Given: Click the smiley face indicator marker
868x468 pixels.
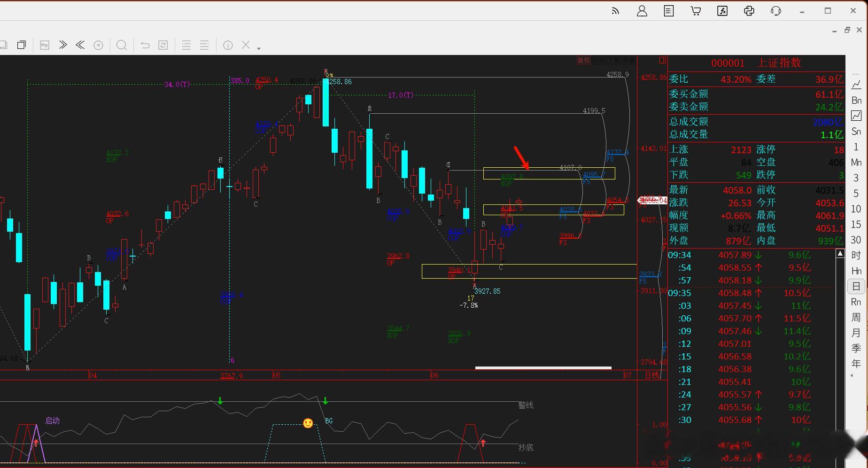Looking at the screenshot, I should tap(308, 423).
